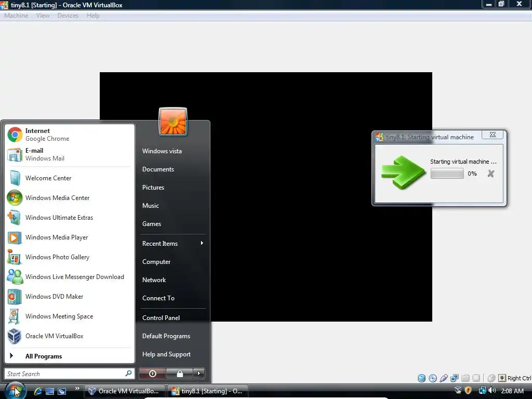
Task: Click Windows Live Messenger Download
Action: [70, 277]
